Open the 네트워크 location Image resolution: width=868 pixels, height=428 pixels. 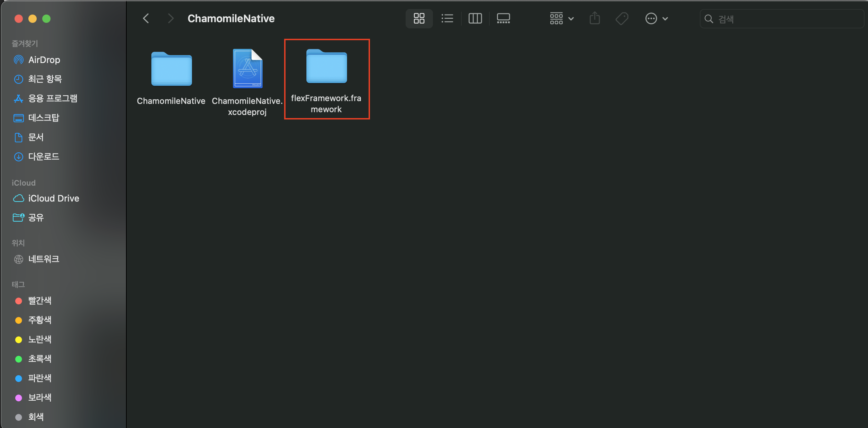pyautogui.click(x=44, y=259)
